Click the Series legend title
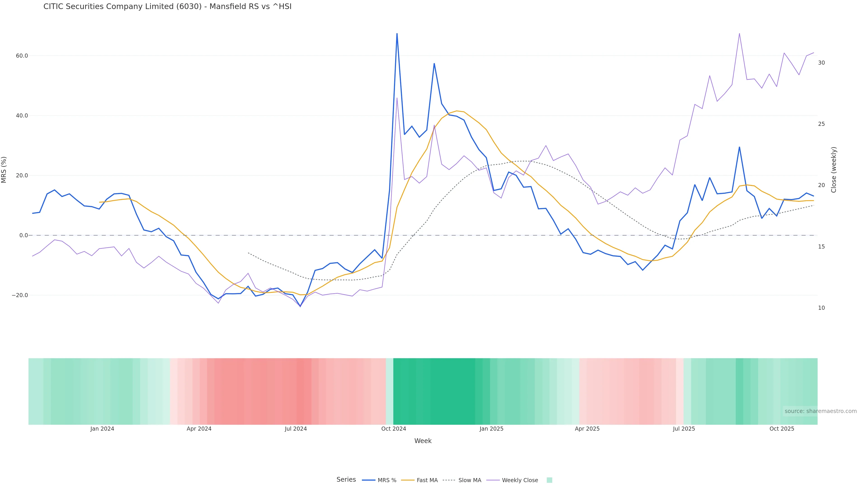This screenshot has width=868, height=488. point(346,480)
